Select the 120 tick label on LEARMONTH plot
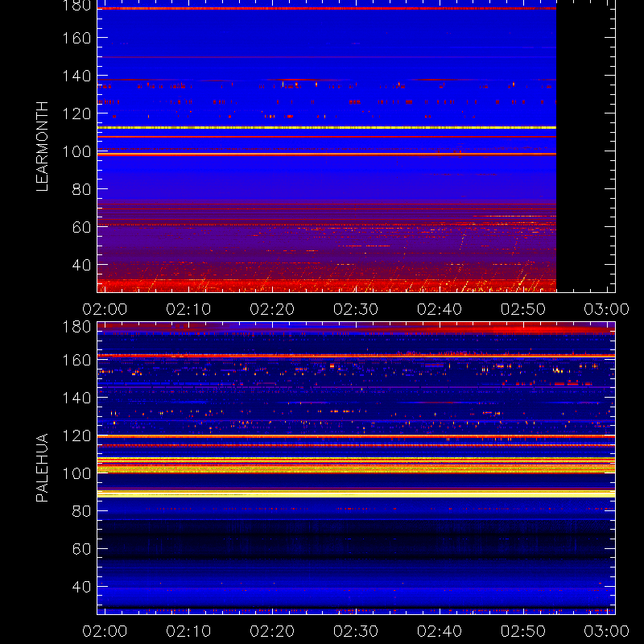Viewport: 644px width, 644px height. (76, 114)
